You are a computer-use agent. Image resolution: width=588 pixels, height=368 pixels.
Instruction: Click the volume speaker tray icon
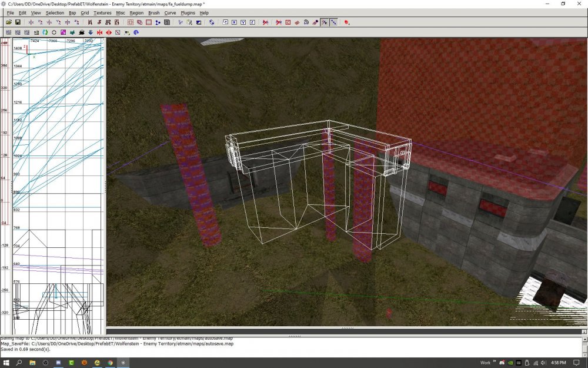tap(544, 363)
